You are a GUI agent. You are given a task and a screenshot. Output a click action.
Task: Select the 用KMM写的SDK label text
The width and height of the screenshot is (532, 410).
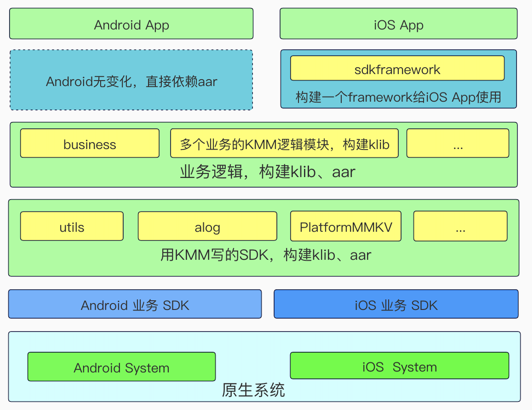(x=266, y=255)
